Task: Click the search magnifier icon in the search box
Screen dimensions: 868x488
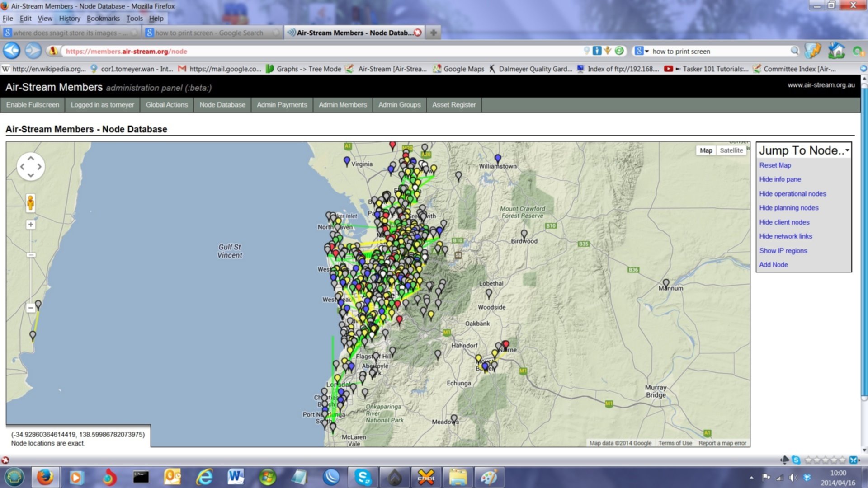Action: click(794, 51)
